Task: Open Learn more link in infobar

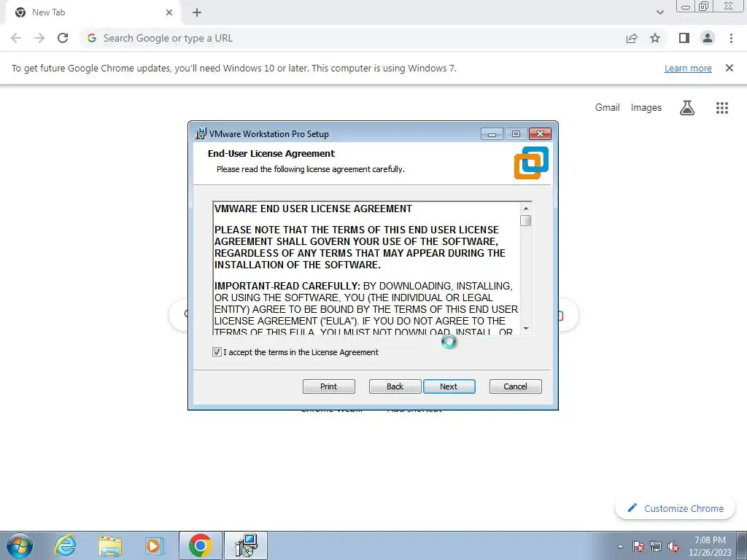Action: [x=688, y=68]
